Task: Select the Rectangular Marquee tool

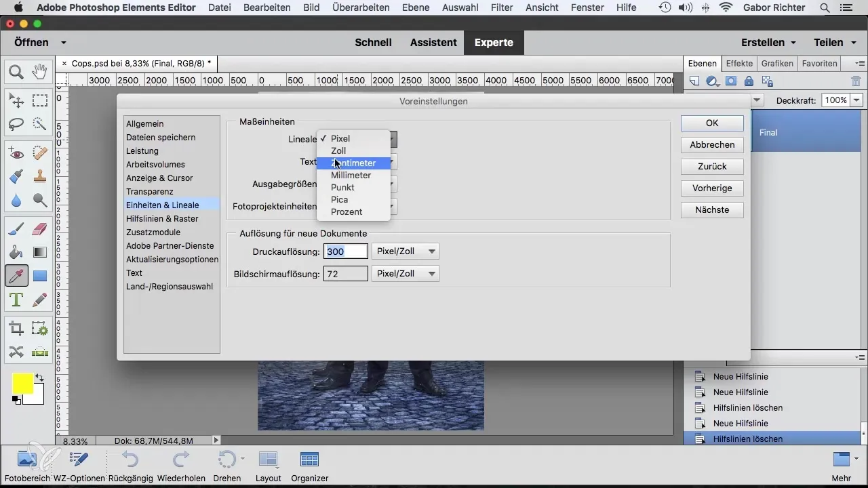Action: [40, 101]
